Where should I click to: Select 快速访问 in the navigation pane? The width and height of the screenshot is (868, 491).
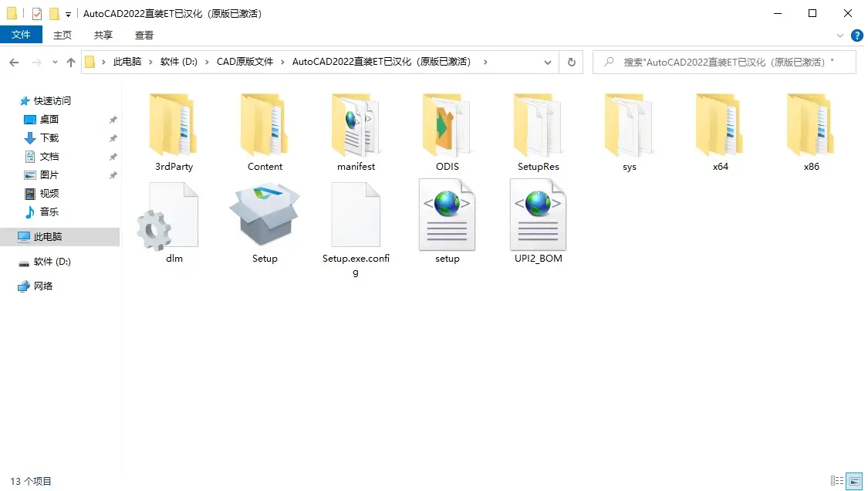click(52, 101)
